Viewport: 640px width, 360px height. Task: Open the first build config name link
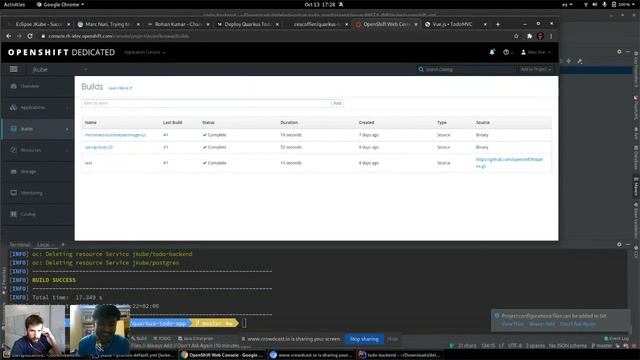(x=115, y=135)
